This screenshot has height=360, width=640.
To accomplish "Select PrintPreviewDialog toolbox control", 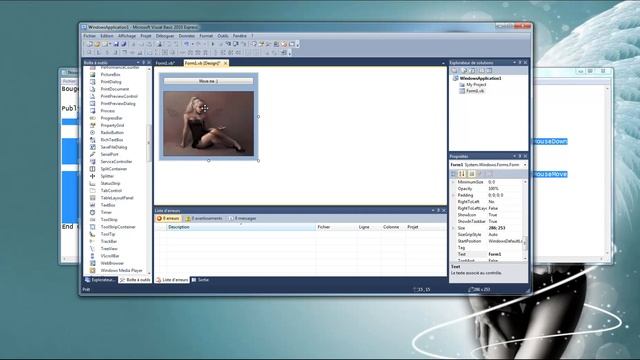I will (118, 104).
